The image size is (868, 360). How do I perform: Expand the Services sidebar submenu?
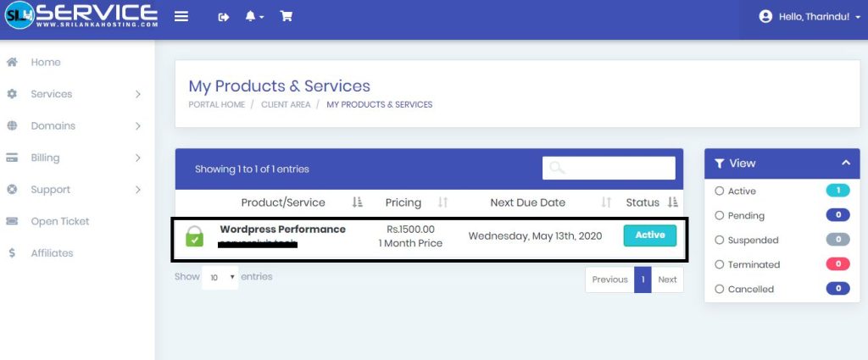pyautogui.click(x=137, y=94)
